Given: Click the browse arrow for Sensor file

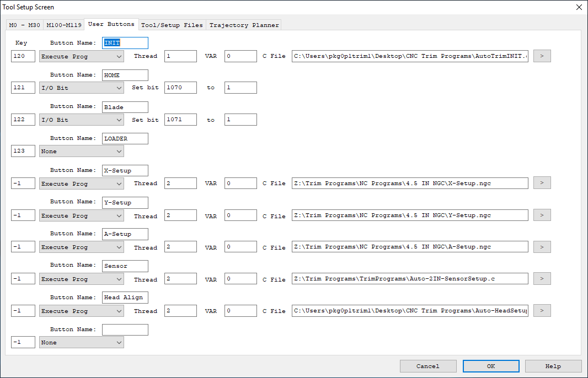Looking at the screenshot, I should pos(542,279).
